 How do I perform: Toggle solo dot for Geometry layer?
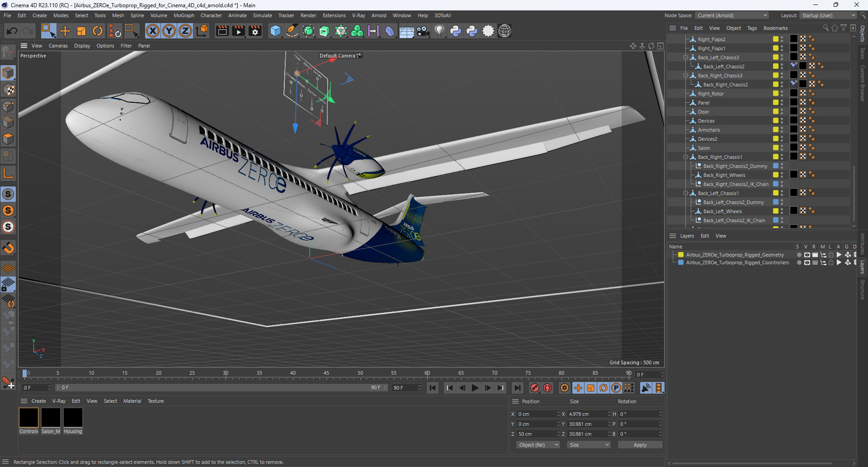point(799,255)
